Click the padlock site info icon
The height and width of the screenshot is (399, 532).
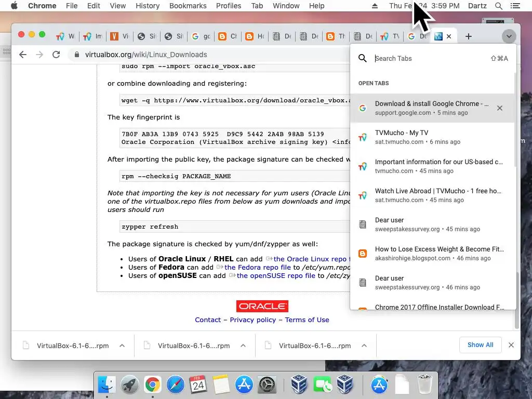click(77, 55)
